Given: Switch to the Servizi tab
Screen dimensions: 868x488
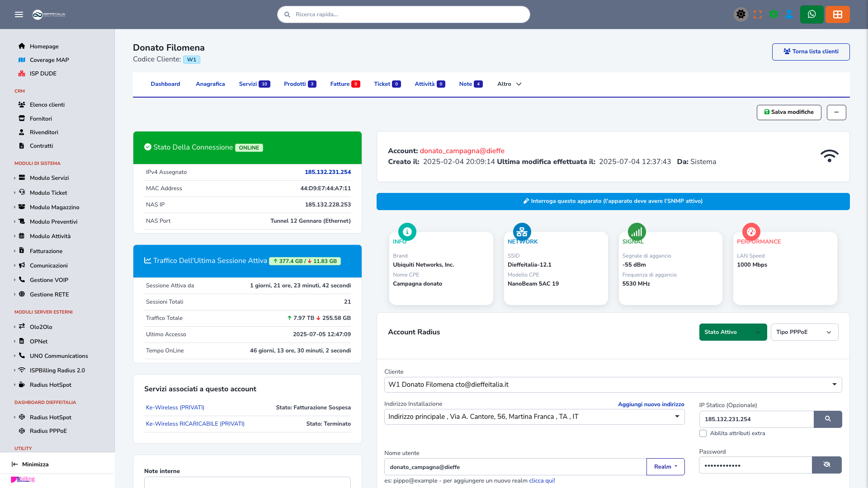Looking at the screenshot, I should [x=255, y=84].
